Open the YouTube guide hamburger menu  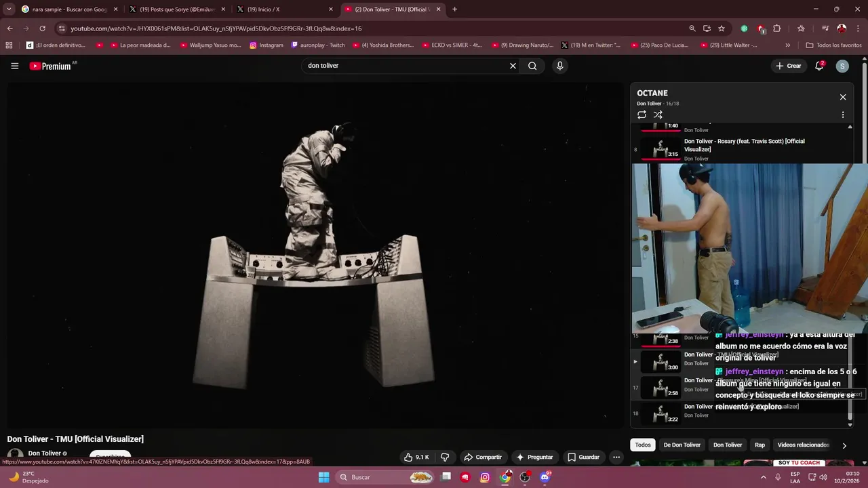(x=14, y=66)
